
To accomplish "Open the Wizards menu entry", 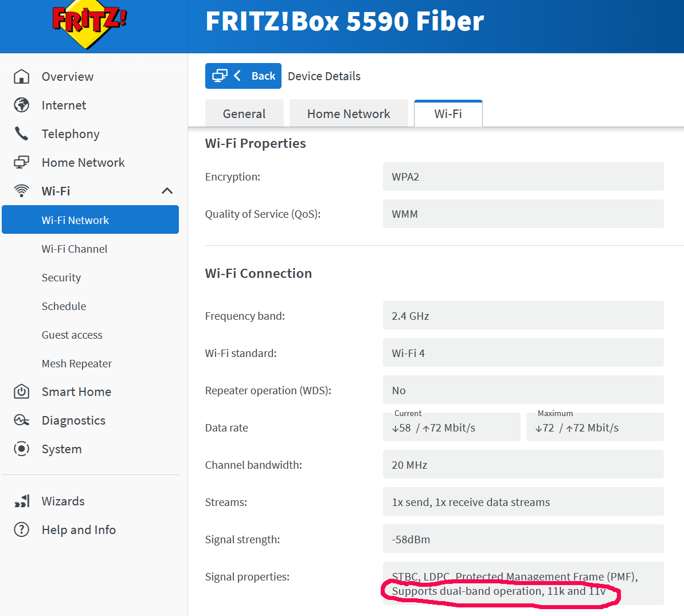I will coord(63,501).
